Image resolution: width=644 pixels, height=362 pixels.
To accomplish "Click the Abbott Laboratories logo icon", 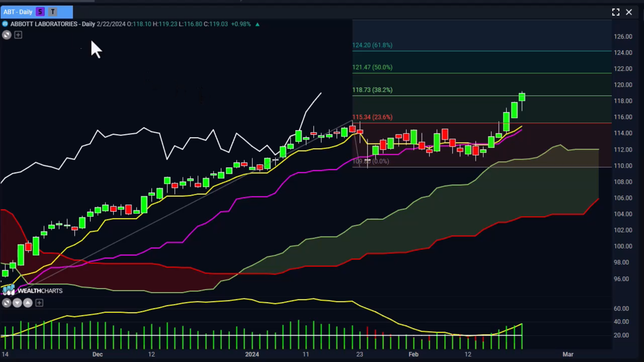I will 5,24.
